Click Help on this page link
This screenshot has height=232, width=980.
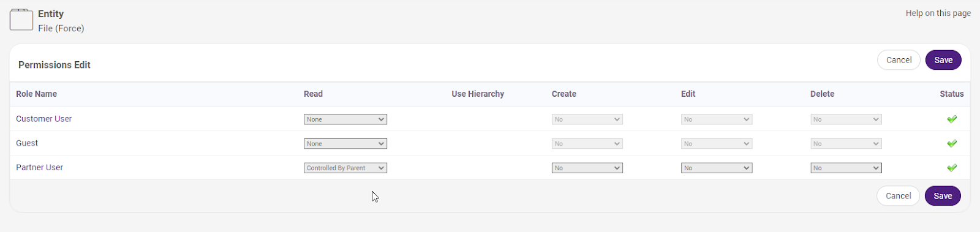938,13
